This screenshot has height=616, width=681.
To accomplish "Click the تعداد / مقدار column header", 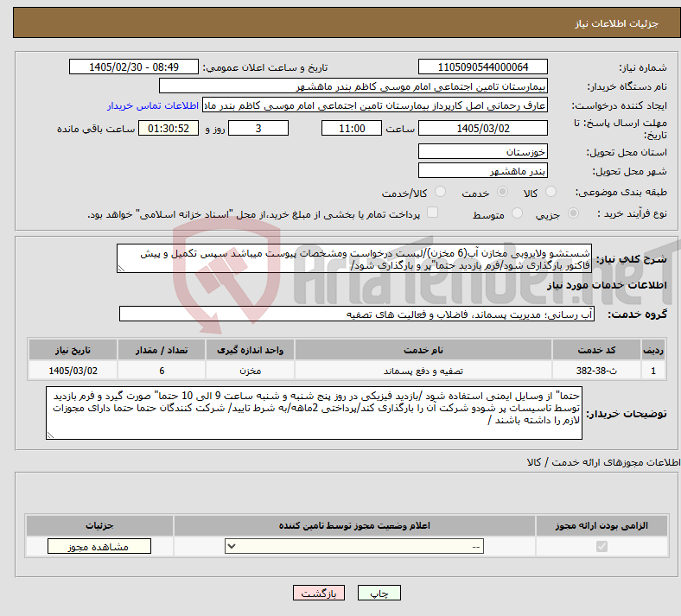I will tap(162, 350).
